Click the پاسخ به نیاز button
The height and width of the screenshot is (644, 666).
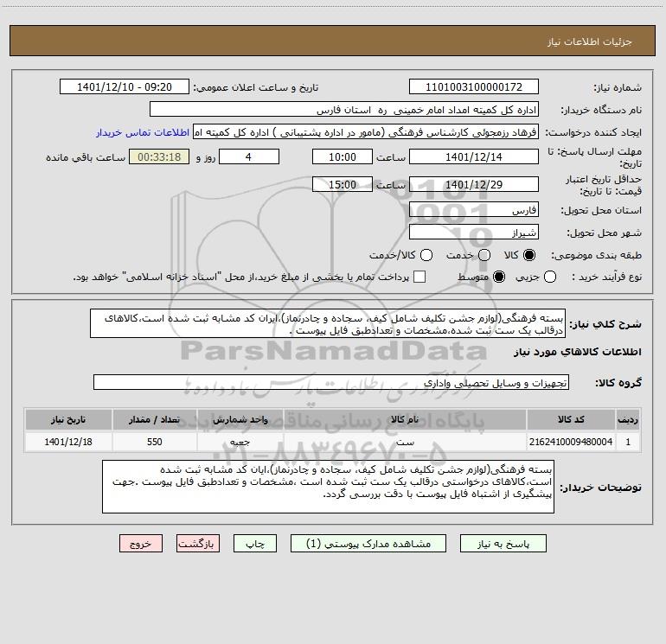coord(503,544)
